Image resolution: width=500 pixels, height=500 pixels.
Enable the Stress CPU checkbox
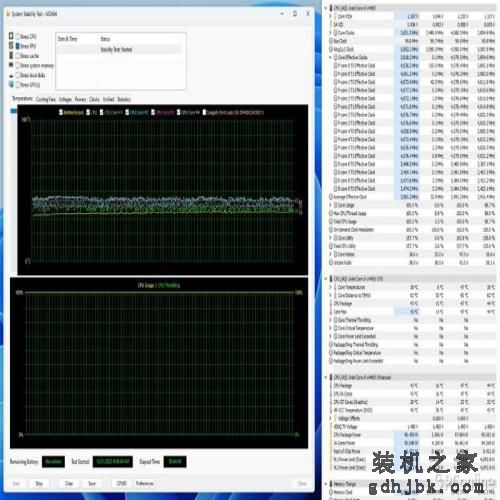[18, 36]
